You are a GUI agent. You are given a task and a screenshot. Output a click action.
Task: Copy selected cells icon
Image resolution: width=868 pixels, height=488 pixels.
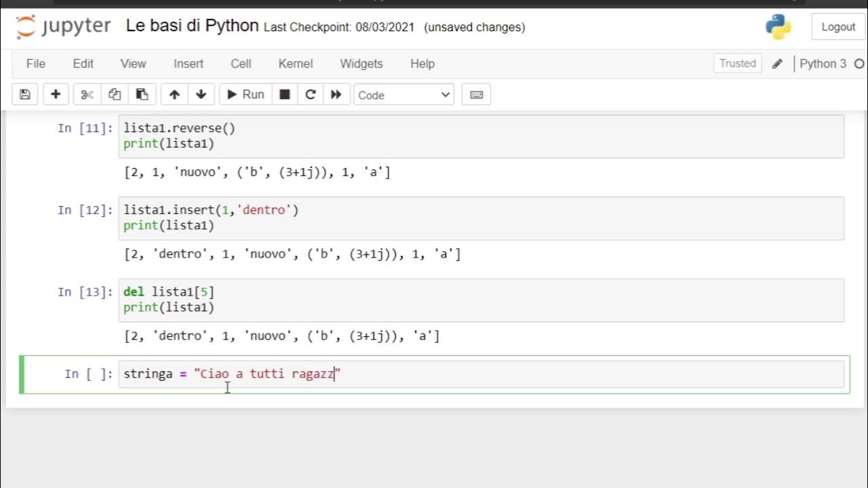pyautogui.click(x=115, y=95)
